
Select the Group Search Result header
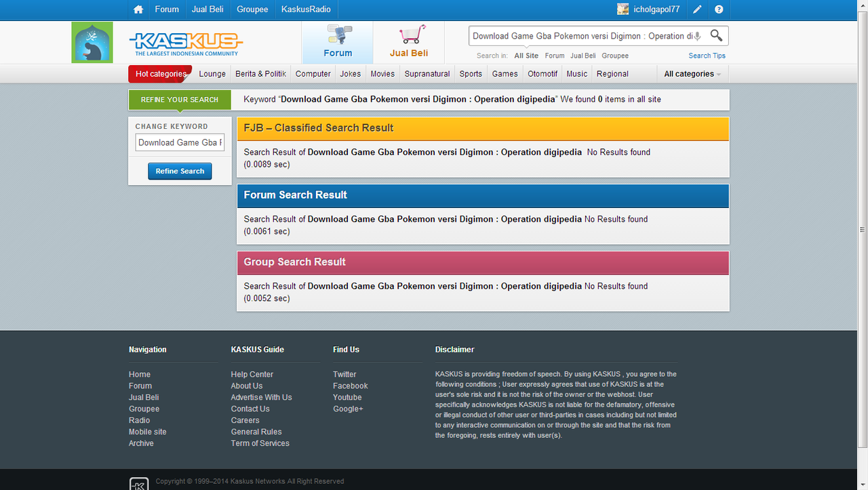[x=483, y=262]
